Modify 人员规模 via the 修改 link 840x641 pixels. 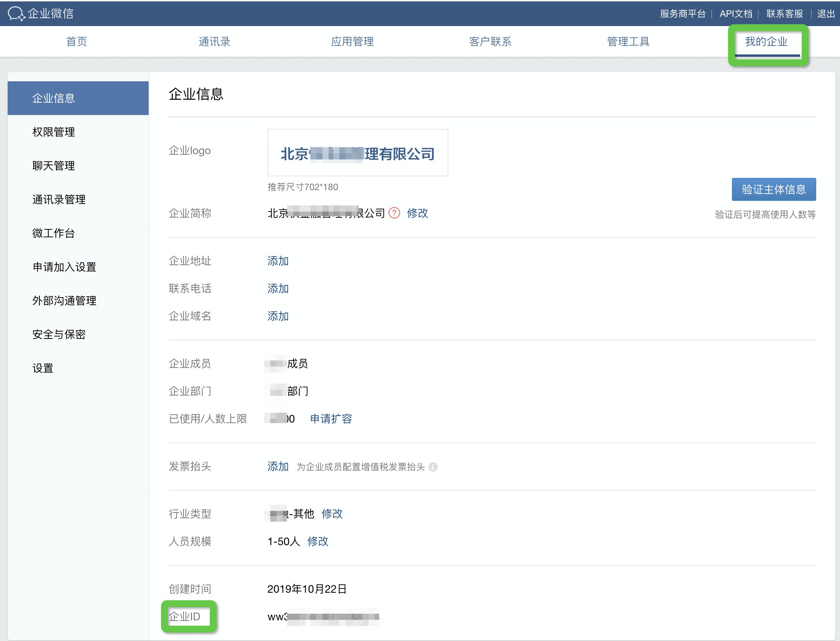tap(318, 542)
